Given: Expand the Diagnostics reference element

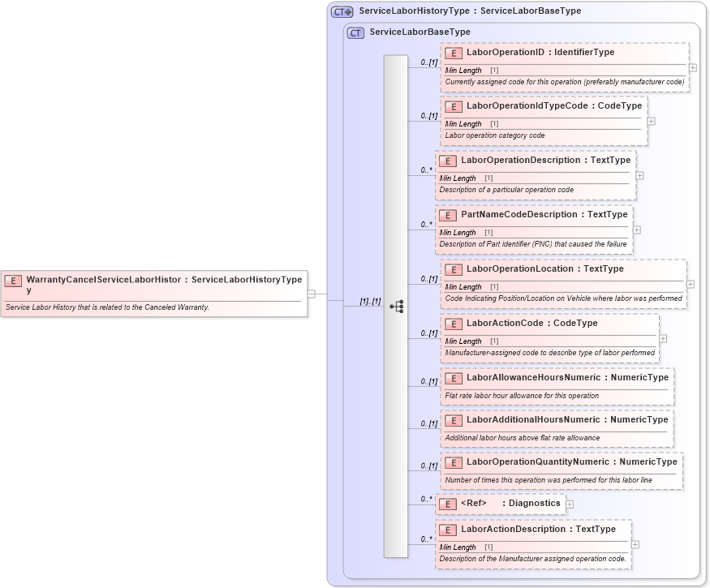Looking at the screenshot, I should tap(570, 504).
